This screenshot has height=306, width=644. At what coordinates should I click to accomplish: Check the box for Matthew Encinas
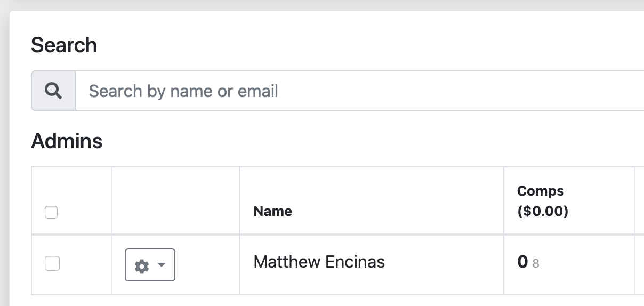pos(52,263)
